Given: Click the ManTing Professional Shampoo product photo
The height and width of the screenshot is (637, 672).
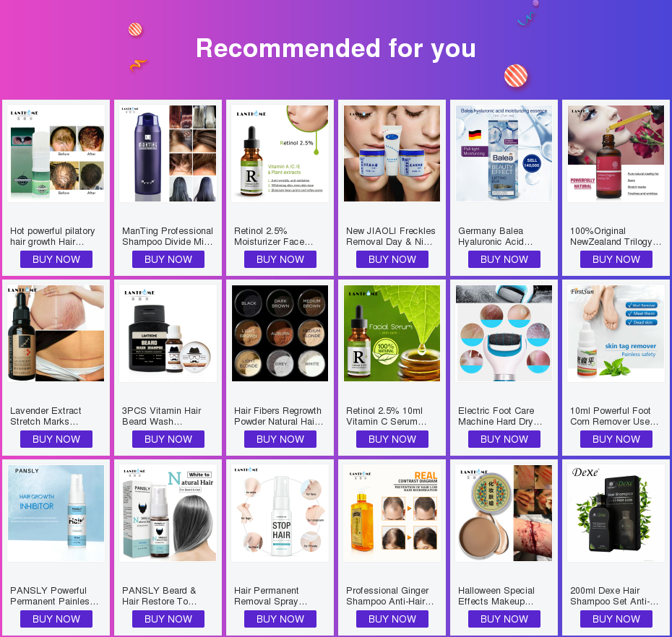Looking at the screenshot, I should tap(168, 153).
